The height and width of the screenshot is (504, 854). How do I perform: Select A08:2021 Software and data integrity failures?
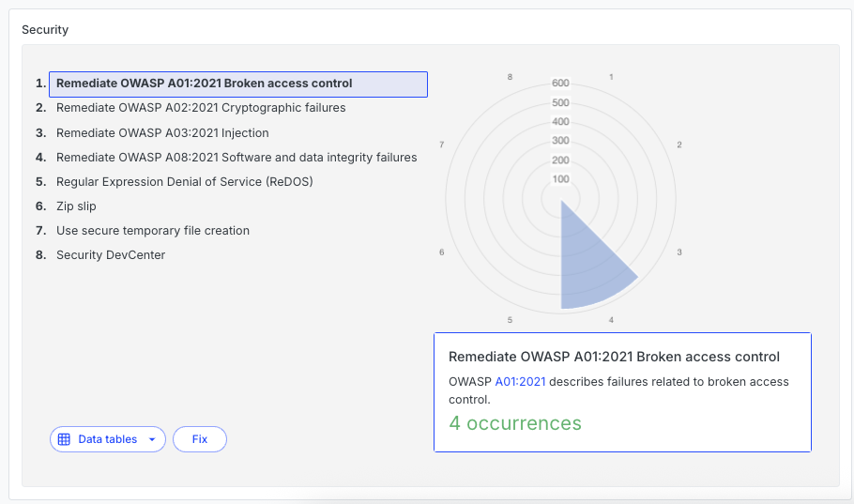click(236, 158)
